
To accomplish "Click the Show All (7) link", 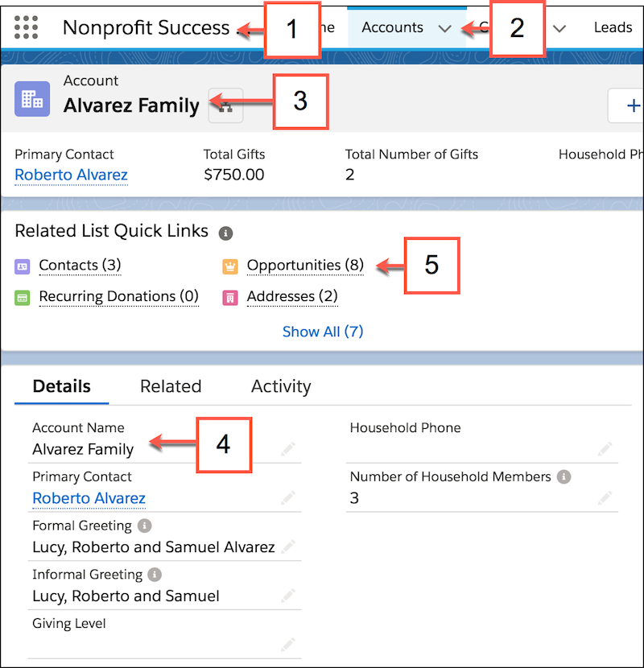I will point(323,332).
